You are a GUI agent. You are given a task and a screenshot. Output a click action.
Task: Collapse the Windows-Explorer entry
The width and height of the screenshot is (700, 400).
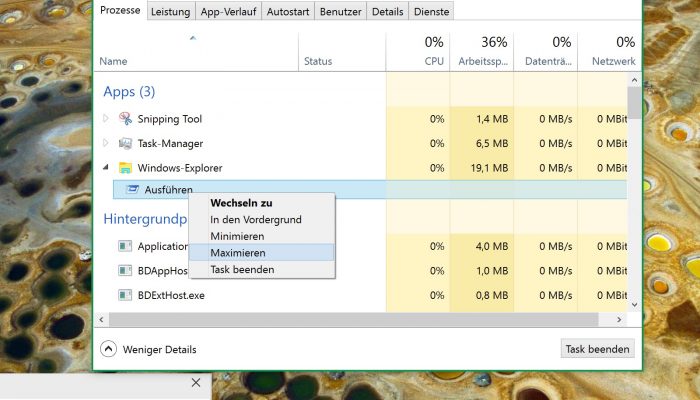(x=106, y=167)
